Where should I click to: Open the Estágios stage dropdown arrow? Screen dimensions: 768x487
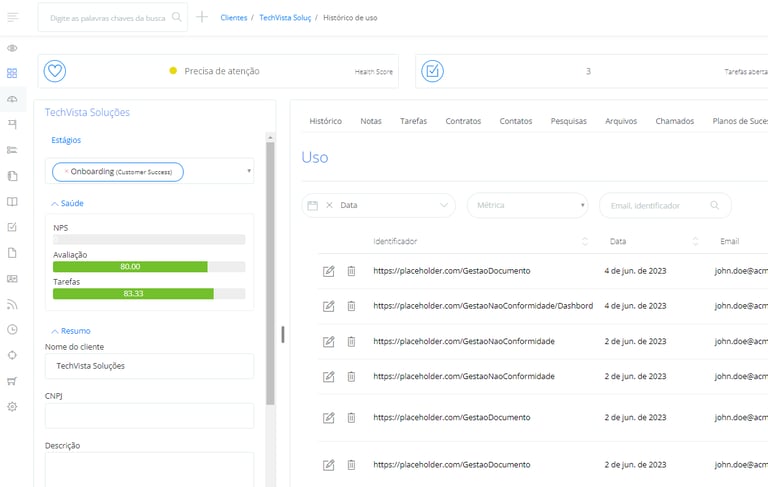249,171
